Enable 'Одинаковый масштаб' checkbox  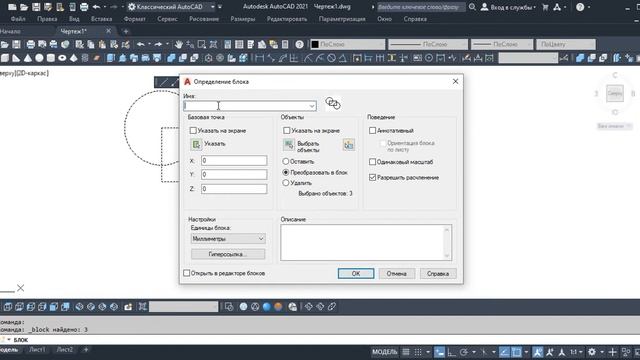[x=372, y=162]
